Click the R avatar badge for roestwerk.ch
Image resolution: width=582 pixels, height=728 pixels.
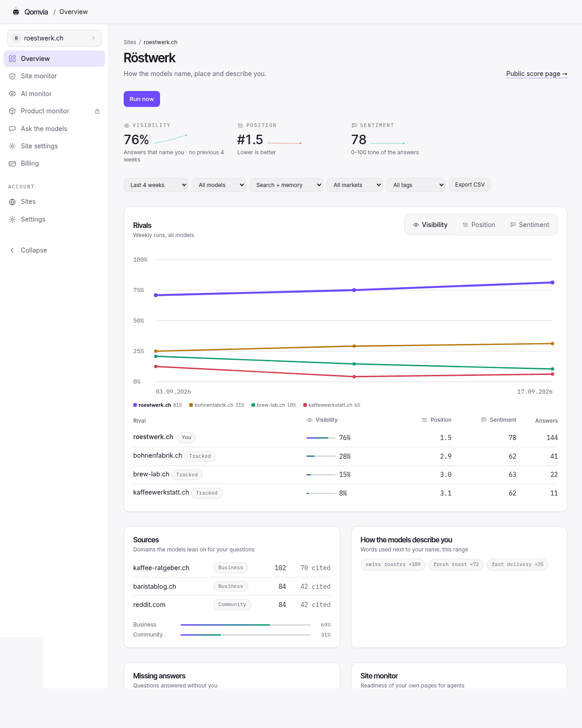16,38
